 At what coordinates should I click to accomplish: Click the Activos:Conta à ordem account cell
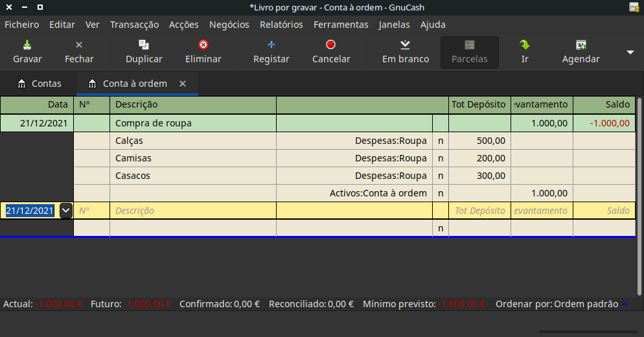click(x=354, y=193)
